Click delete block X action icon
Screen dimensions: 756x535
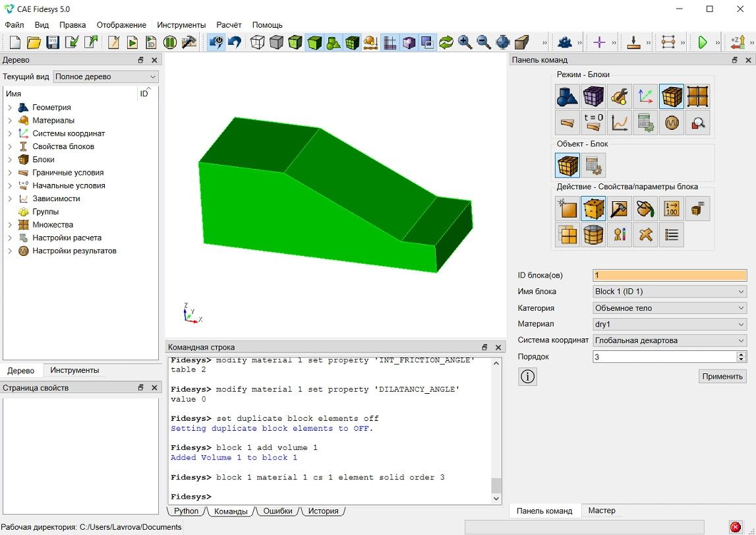[x=645, y=235]
